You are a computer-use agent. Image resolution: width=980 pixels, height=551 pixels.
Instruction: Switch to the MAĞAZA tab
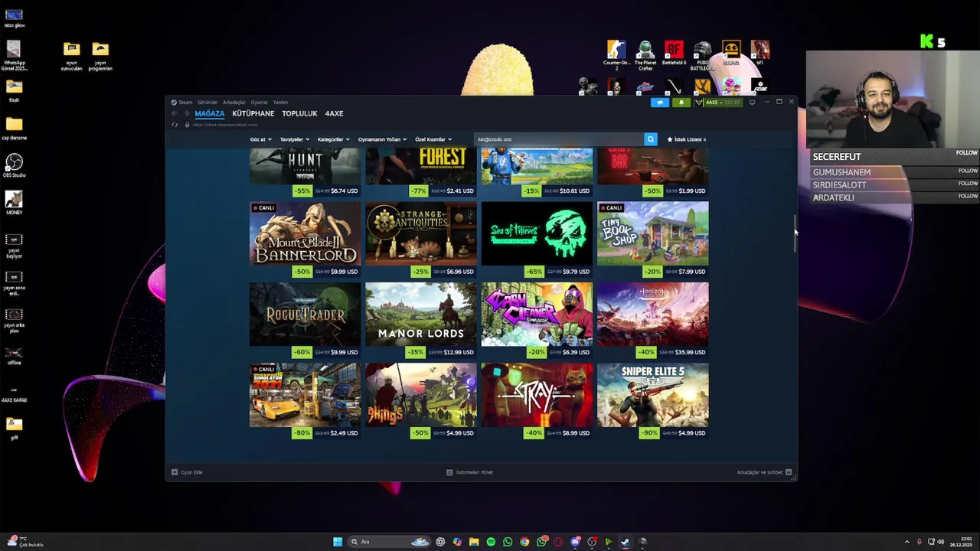(210, 113)
